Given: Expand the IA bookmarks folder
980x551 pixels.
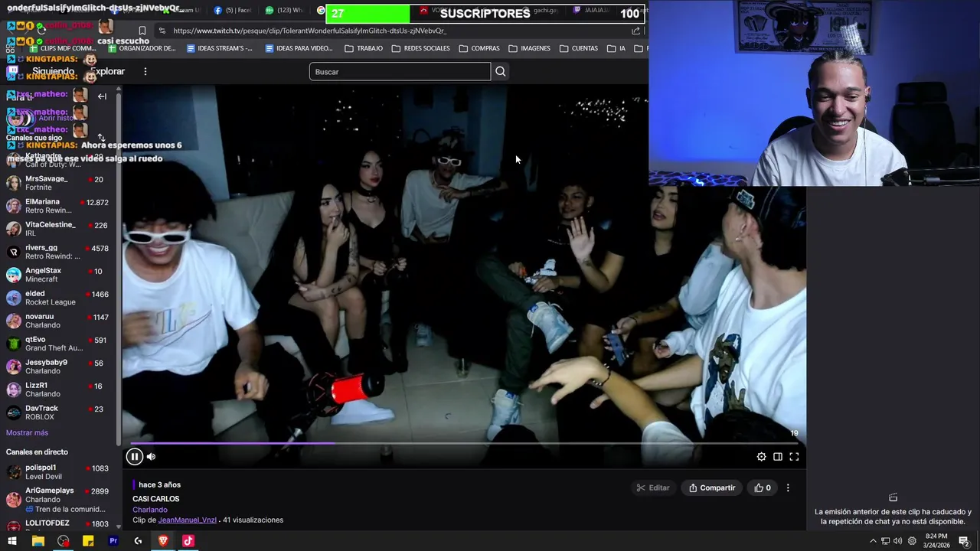Looking at the screenshot, I should tap(616, 48).
